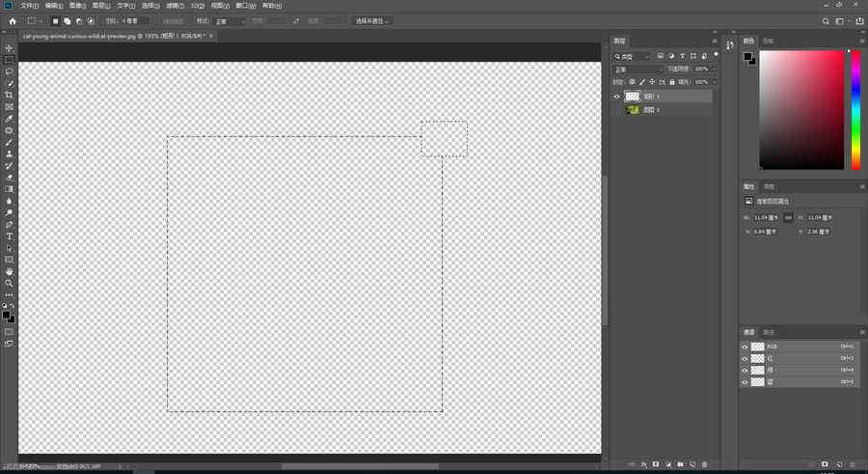The image size is (868, 474).
Task: Choose the Crop tool
Action: pyautogui.click(x=10, y=96)
